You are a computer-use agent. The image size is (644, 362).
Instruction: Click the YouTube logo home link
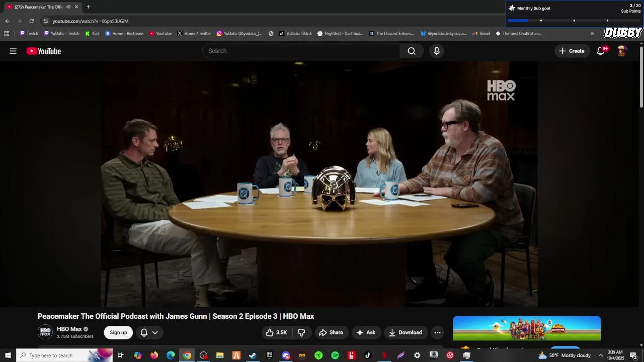click(44, 51)
